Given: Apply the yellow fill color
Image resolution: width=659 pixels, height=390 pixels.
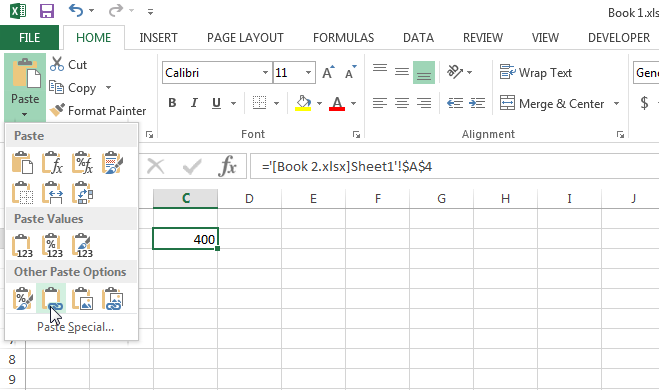Looking at the screenshot, I should (x=303, y=103).
